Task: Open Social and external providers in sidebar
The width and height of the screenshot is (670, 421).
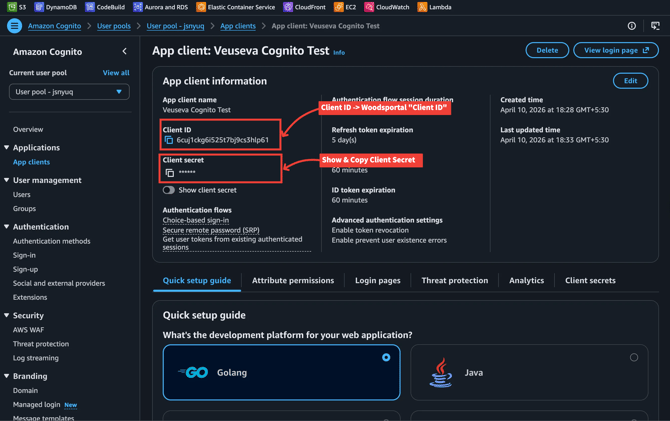Action: [59, 283]
